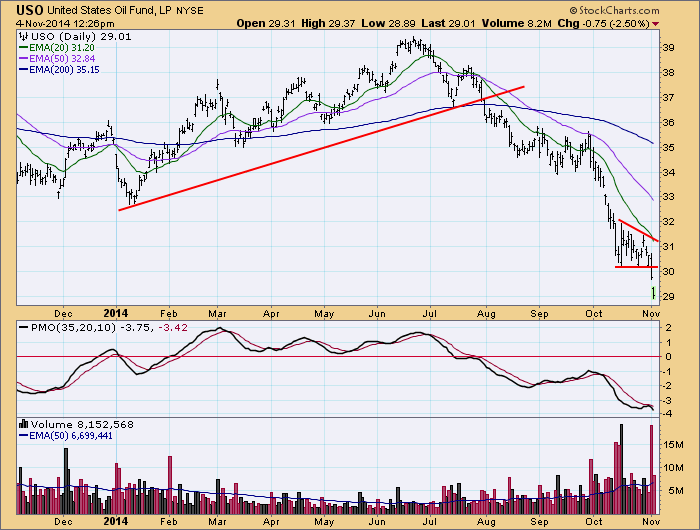700x530 pixels.
Task: Click the Volume 8.2M header value
Action: (517, 23)
